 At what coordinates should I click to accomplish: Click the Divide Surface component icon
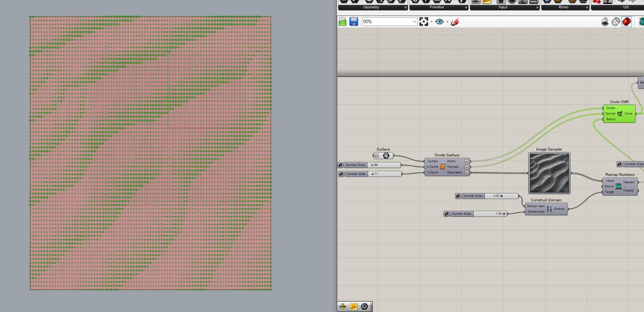(442, 167)
